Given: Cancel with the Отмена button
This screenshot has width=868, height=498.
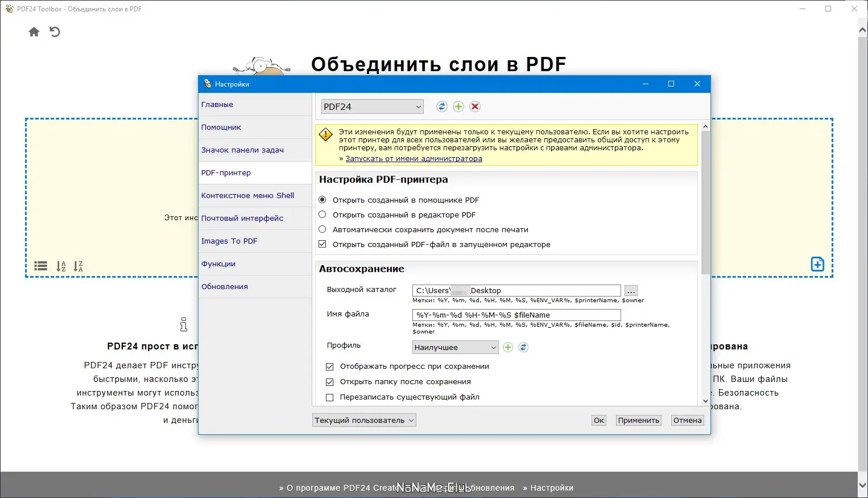Looking at the screenshot, I should (x=688, y=420).
